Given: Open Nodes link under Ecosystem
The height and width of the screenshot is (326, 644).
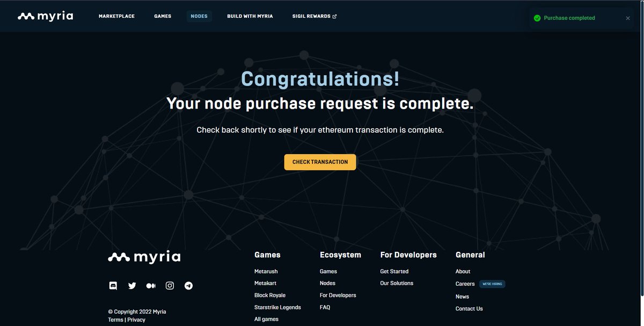Looking at the screenshot, I should tap(327, 283).
